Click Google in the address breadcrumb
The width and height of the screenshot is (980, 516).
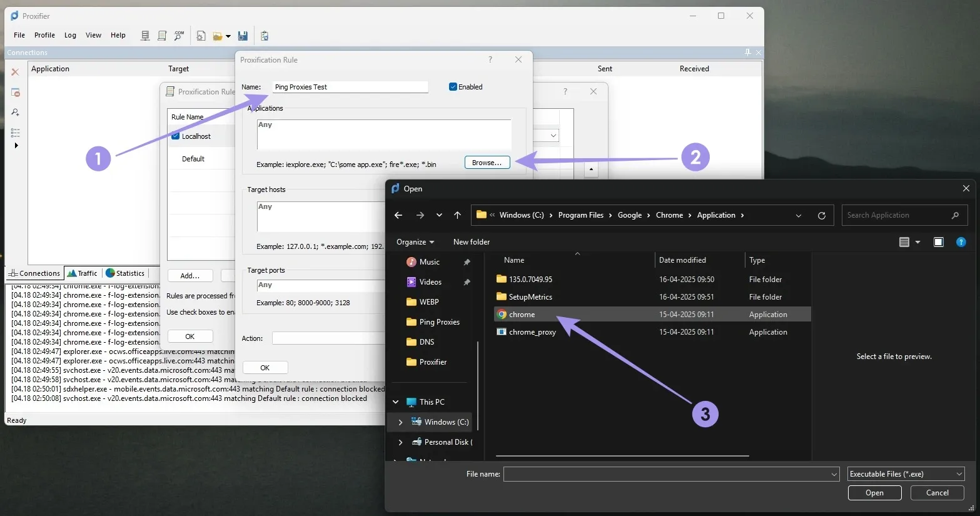point(630,215)
